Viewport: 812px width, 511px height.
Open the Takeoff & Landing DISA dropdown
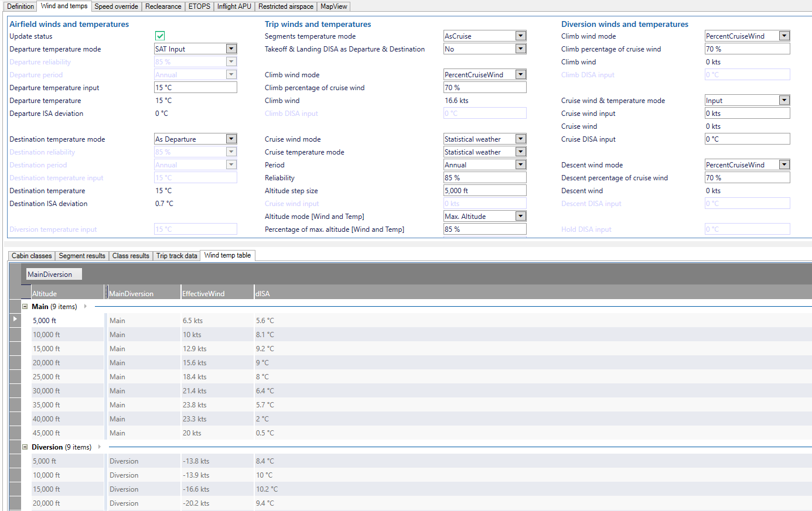pyautogui.click(x=520, y=49)
